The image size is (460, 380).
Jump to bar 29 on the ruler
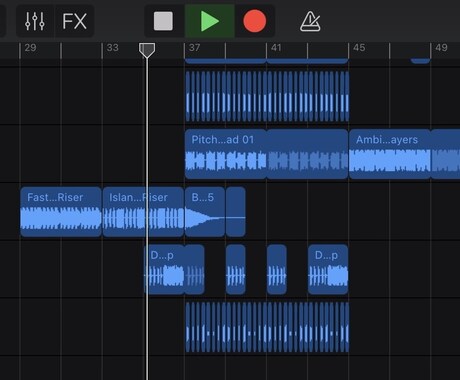pos(30,48)
